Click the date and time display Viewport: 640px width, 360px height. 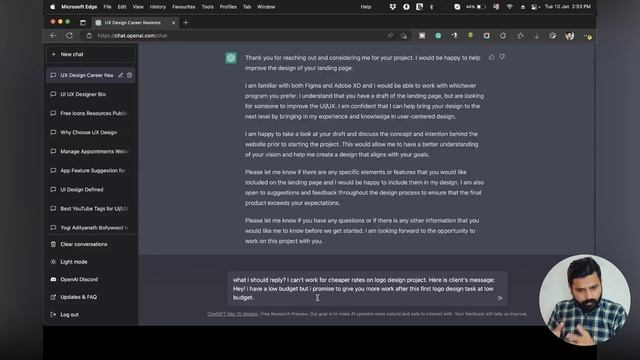click(567, 7)
